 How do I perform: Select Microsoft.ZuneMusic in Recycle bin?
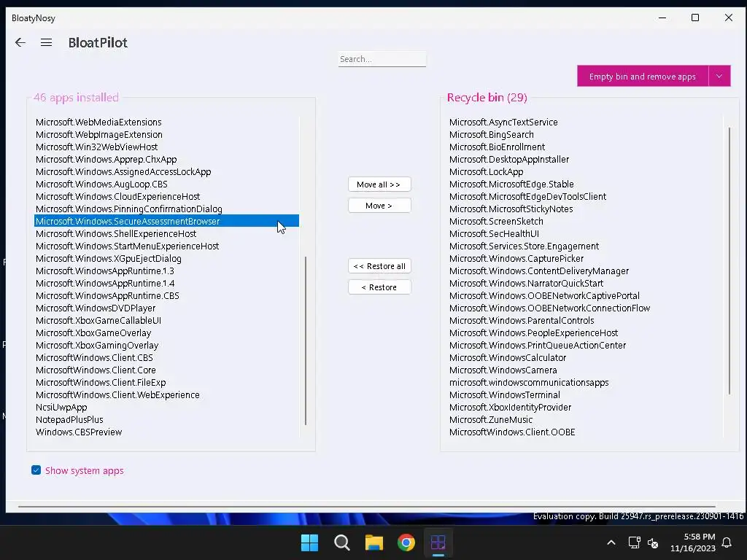[x=585, y=419]
